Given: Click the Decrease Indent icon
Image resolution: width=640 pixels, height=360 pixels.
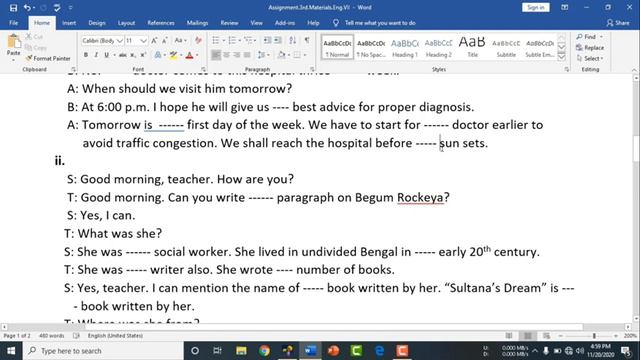Looking at the screenshot, I should [267, 40].
